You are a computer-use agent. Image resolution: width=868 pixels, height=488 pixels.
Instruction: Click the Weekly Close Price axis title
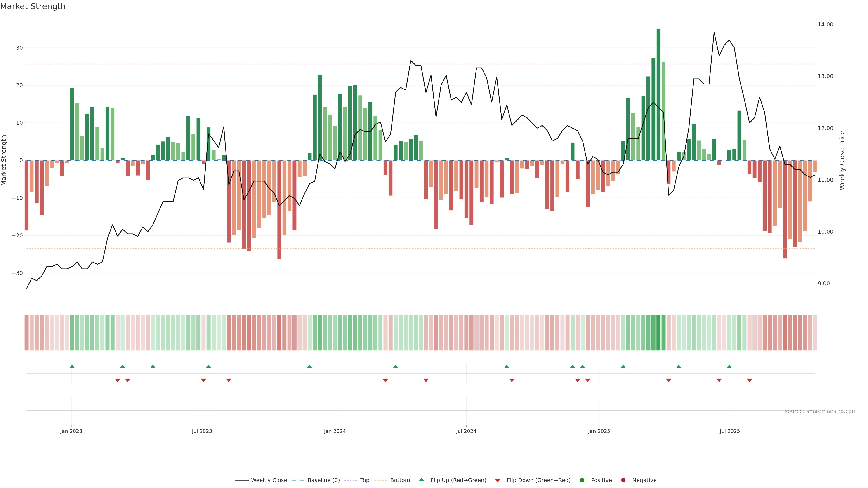coord(842,160)
